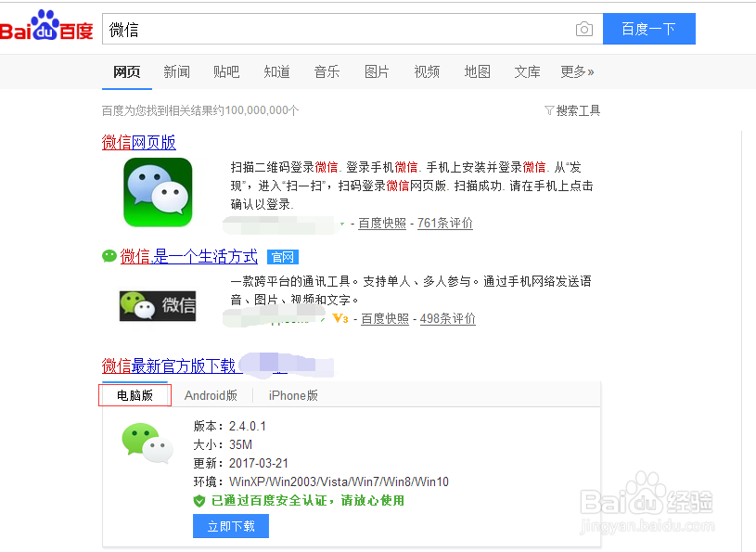756x552 pixels.
Task: Open the 搜索工具 panel
Action: [x=571, y=109]
